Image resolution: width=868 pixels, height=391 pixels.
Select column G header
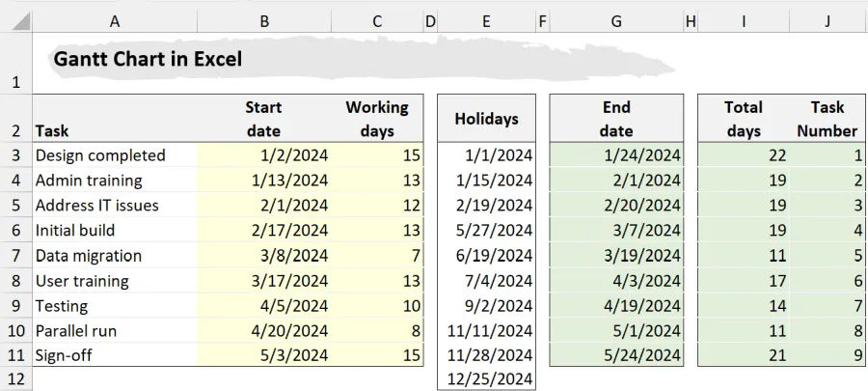pos(616,20)
